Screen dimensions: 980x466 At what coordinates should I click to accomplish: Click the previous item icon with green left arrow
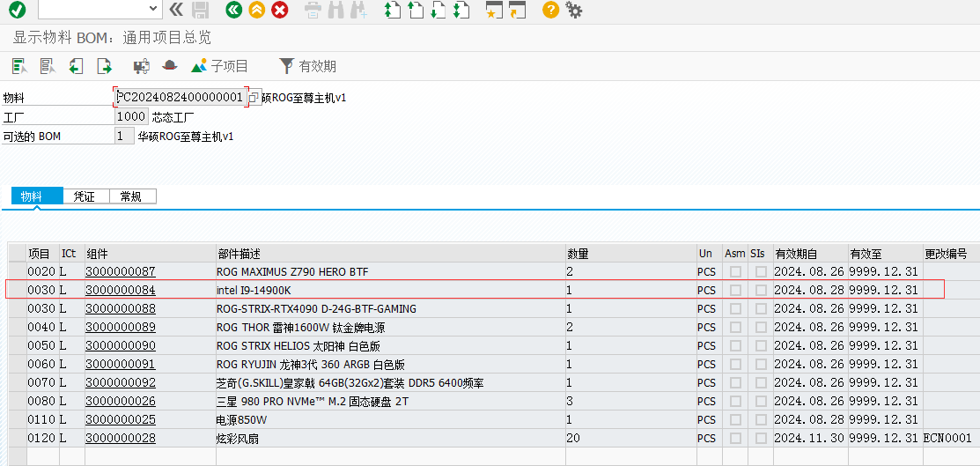[76, 66]
